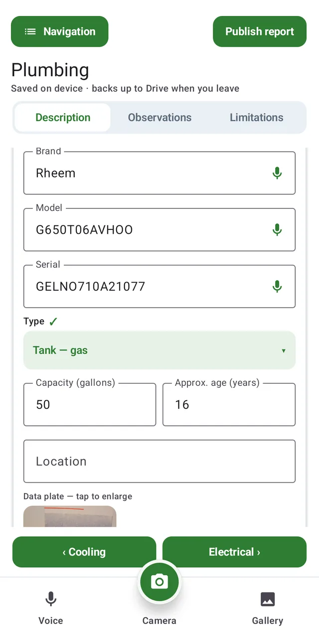The height and width of the screenshot is (644, 319).
Task: Tap the empty Location field
Action: 159,461
